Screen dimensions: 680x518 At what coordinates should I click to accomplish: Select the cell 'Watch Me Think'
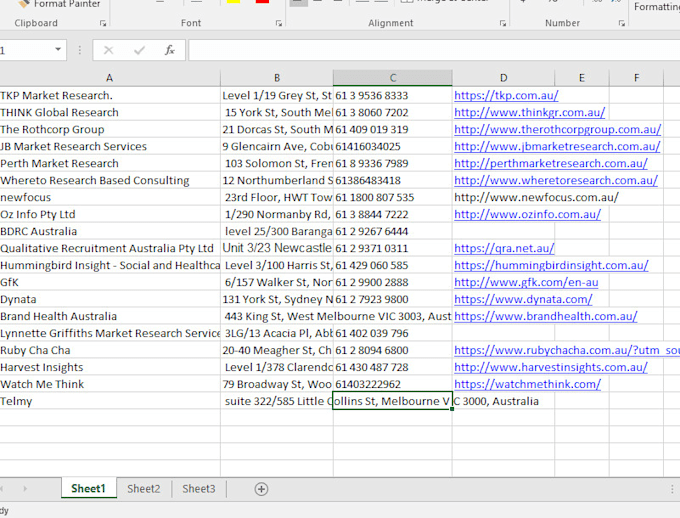[110, 384]
